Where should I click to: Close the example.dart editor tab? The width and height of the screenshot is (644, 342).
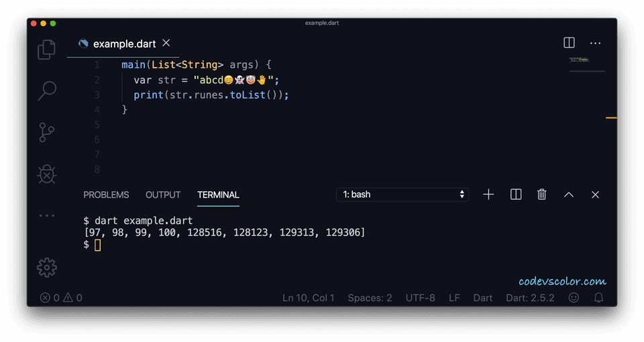click(x=166, y=44)
